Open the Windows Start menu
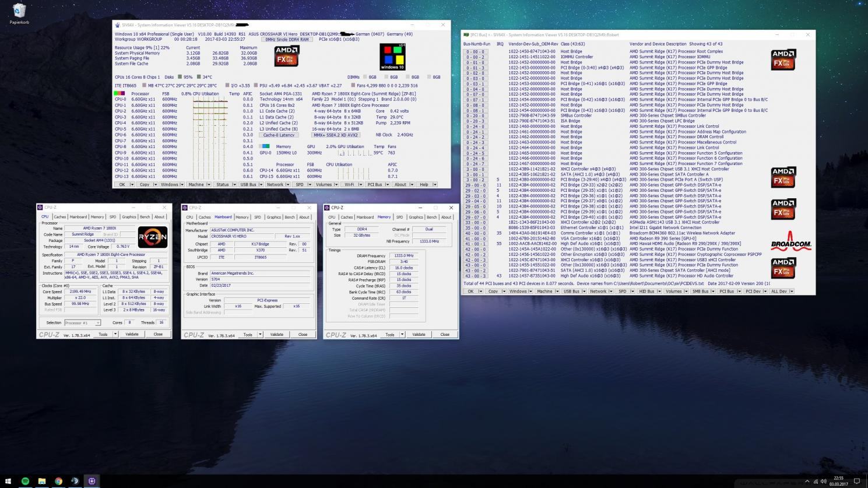The height and width of the screenshot is (488, 868). 8,482
